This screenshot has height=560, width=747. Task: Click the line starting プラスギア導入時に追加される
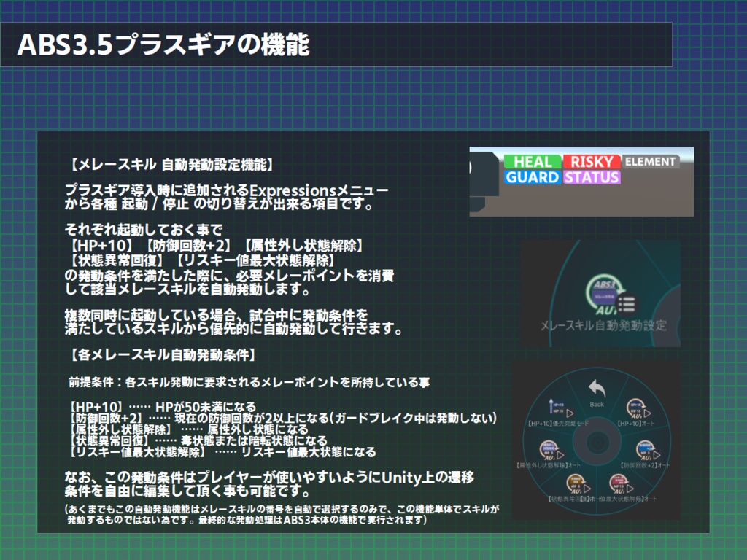click(227, 191)
